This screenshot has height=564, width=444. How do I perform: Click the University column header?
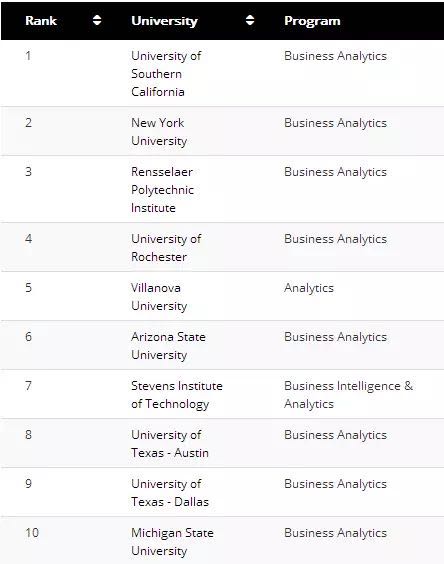164,21
